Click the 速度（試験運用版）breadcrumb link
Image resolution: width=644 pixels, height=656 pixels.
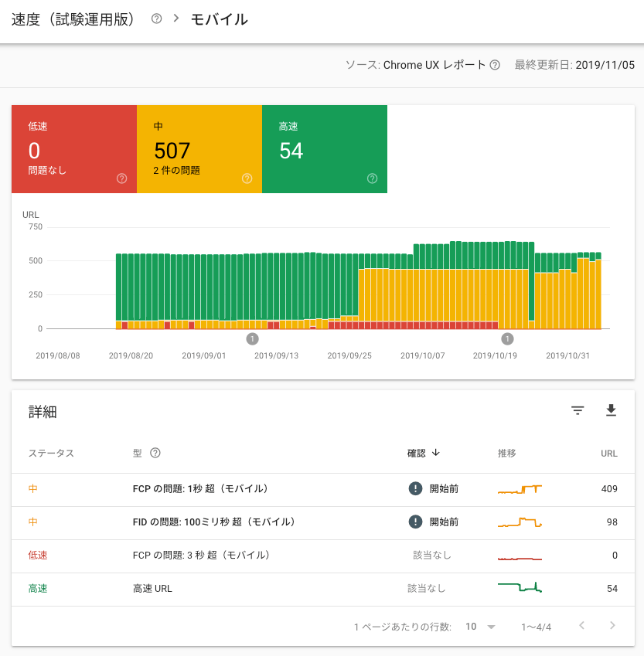(73, 19)
